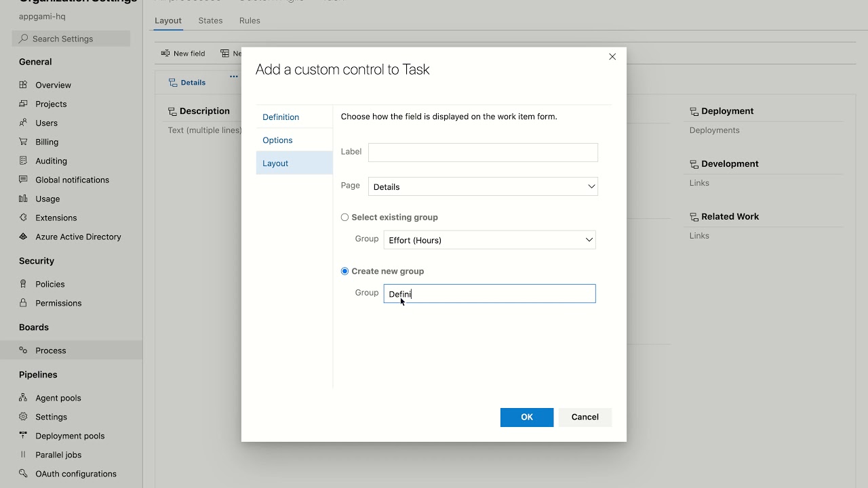Click the Related Work group heading
Image resolution: width=868 pixels, height=488 pixels.
[x=730, y=217]
